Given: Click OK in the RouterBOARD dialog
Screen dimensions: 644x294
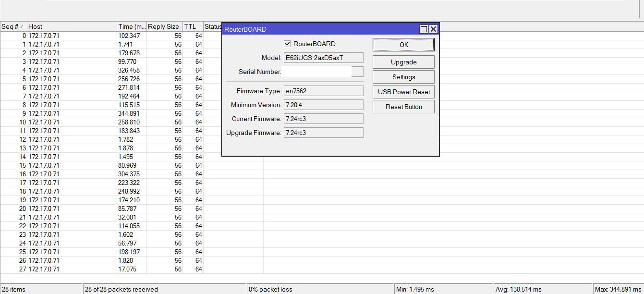Looking at the screenshot, I should (403, 45).
